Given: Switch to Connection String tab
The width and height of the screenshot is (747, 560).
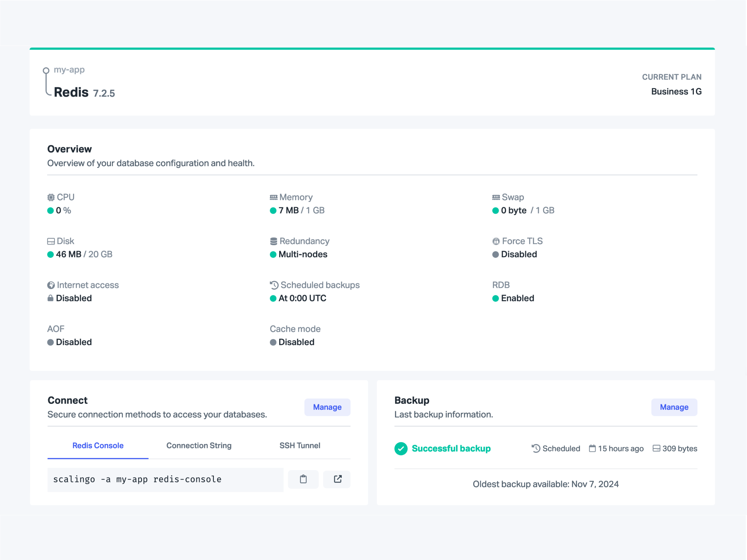Looking at the screenshot, I should (x=199, y=446).
